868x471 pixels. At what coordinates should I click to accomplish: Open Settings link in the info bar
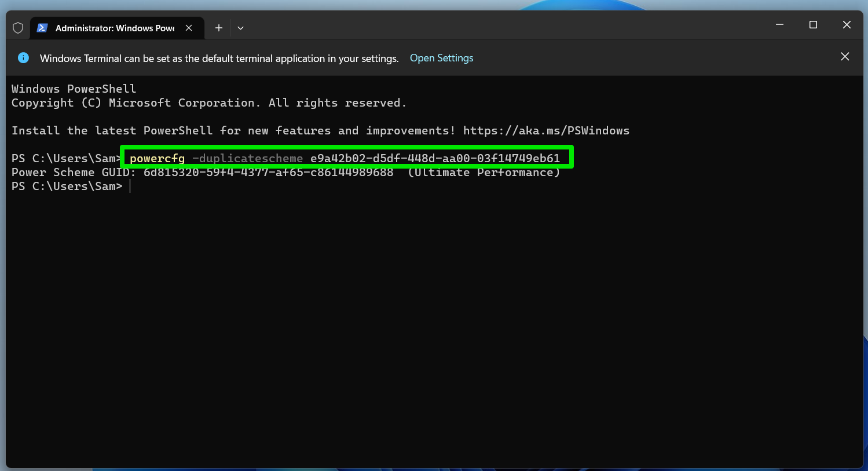[x=441, y=58]
